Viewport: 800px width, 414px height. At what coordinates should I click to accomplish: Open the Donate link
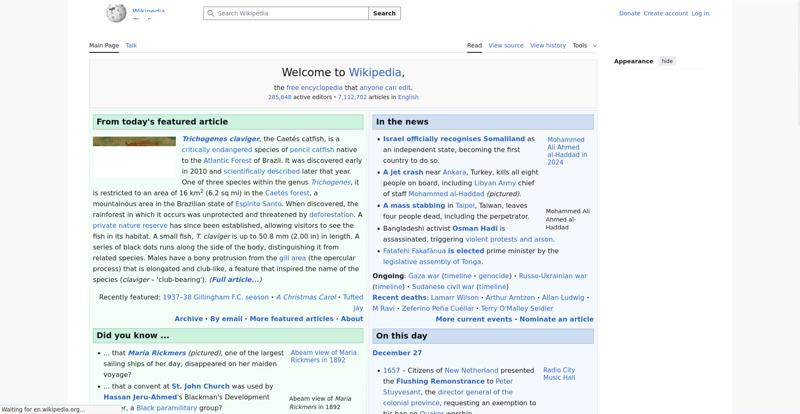pyautogui.click(x=629, y=14)
